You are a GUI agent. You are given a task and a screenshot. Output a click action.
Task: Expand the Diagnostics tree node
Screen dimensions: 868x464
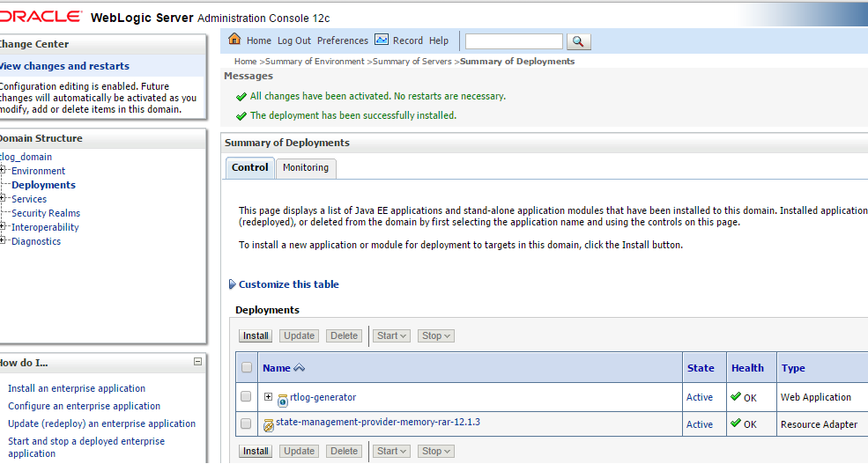(x=3, y=240)
